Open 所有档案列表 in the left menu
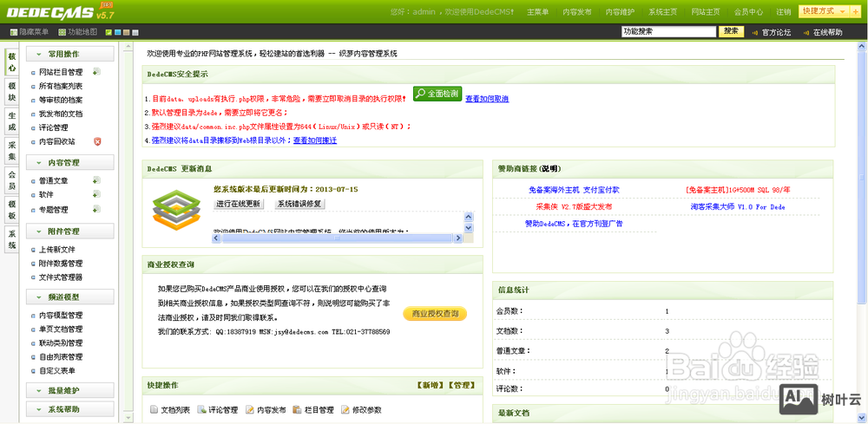 point(61,86)
